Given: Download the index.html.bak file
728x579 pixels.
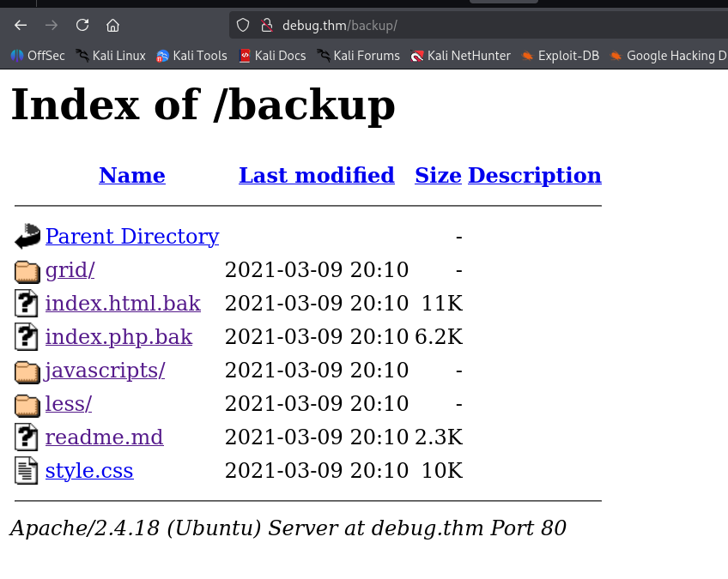Looking at the screenshot, I should (123, 303).
